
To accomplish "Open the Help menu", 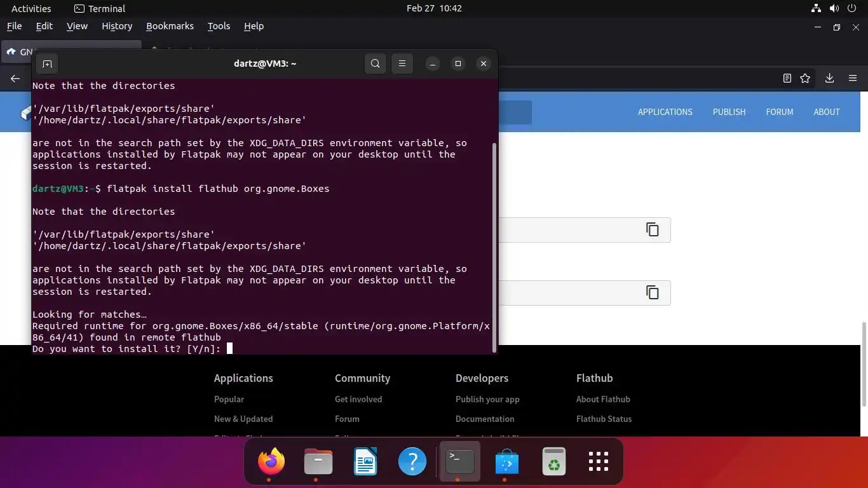I will pos(254,26).
